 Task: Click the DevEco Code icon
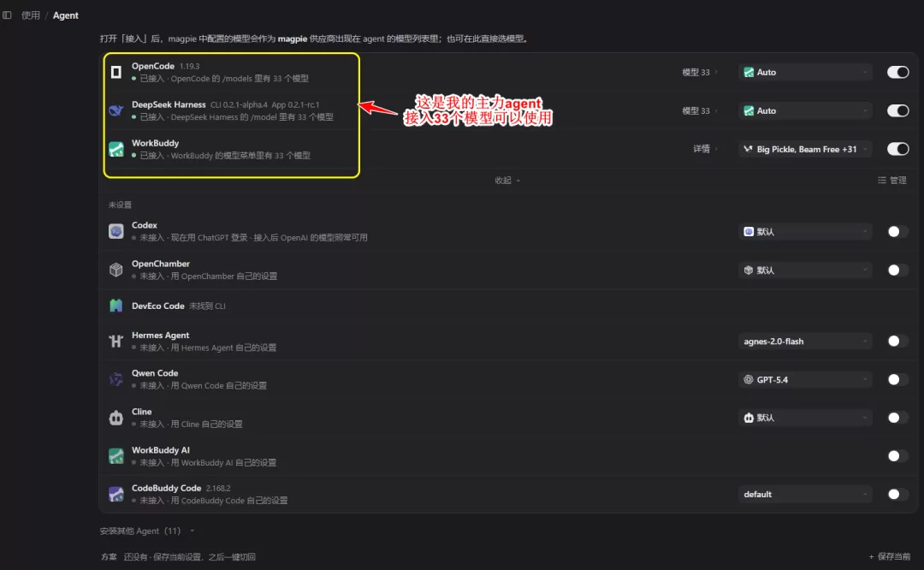[116, 306]
